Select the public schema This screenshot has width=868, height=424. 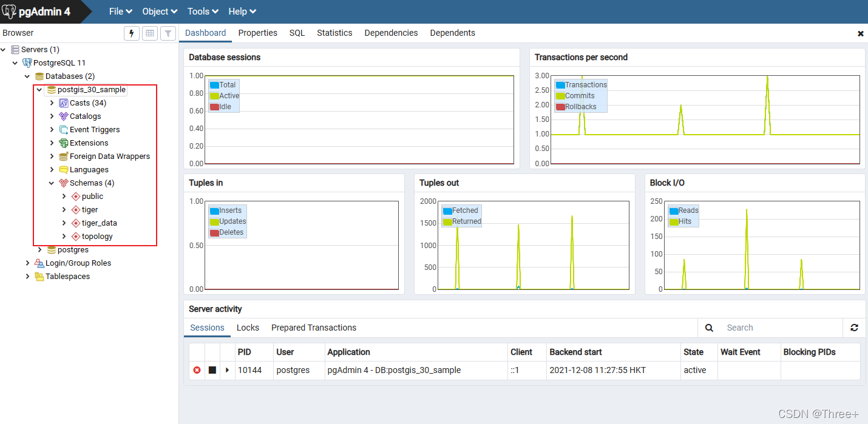pyautogui.click(x=91, y=196)
